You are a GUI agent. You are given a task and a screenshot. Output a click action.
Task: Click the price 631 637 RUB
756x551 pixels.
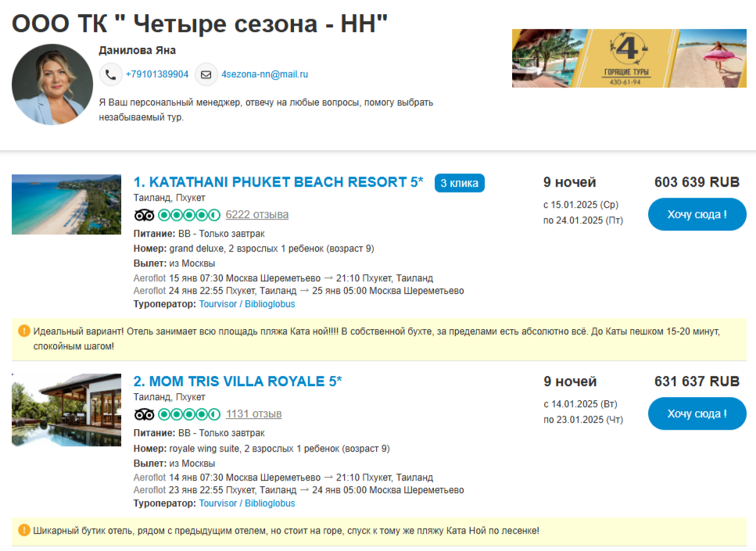point(697,381)
